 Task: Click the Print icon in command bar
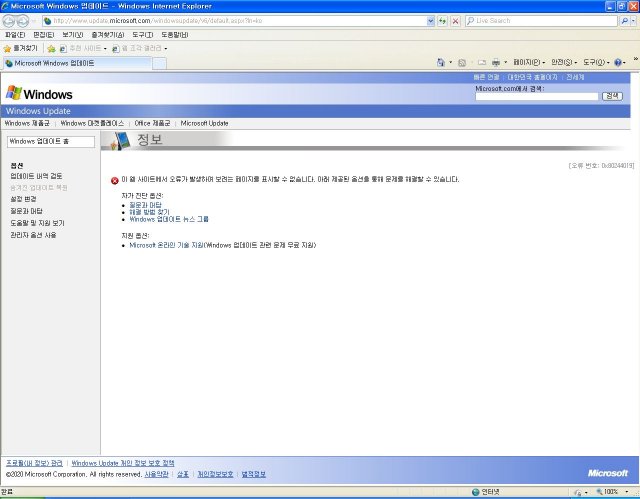click(x=496, y=62)
